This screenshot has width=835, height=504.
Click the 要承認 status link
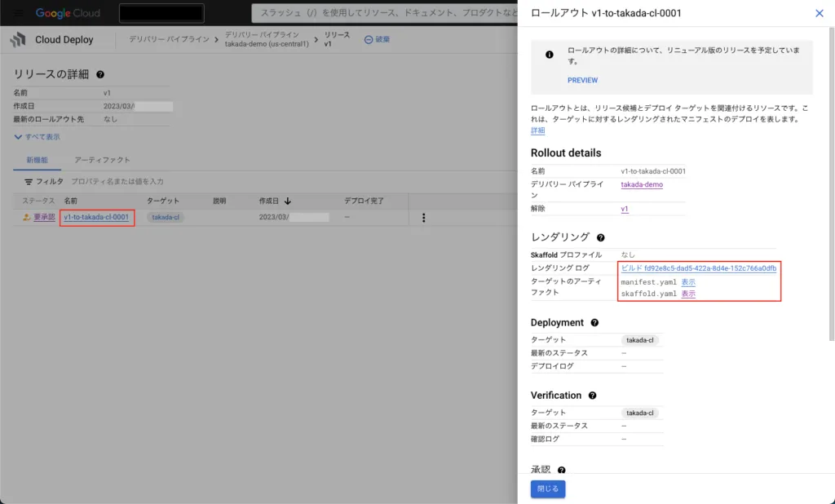pyautogui.click(x=44, y=218)
